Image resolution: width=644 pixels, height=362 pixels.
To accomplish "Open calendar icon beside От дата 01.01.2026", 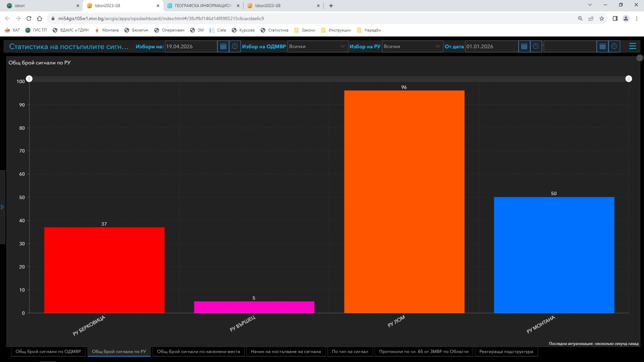I will pos(524,46).
